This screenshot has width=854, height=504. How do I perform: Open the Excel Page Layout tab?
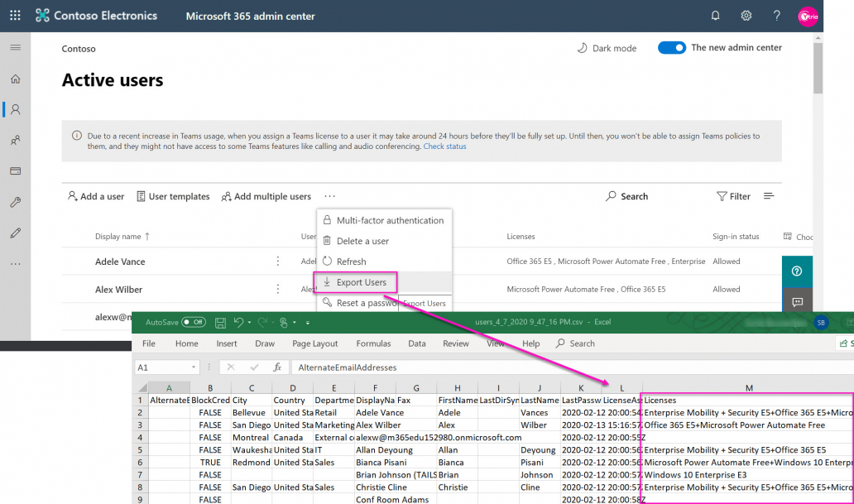(x=314, y=343)
